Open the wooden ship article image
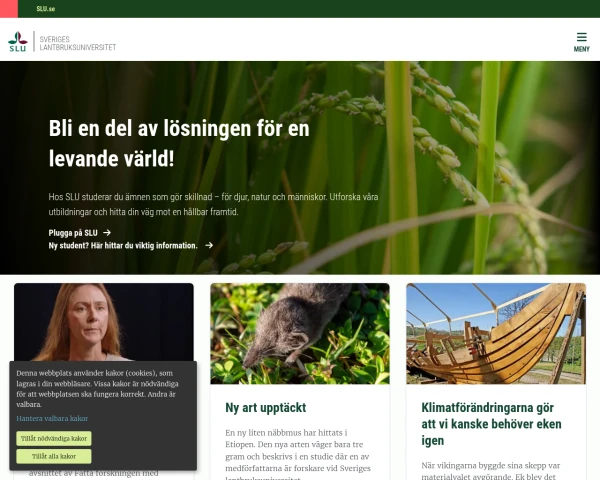Image resolution: width=600 pixels, height=480 pixels. (496, 333)
